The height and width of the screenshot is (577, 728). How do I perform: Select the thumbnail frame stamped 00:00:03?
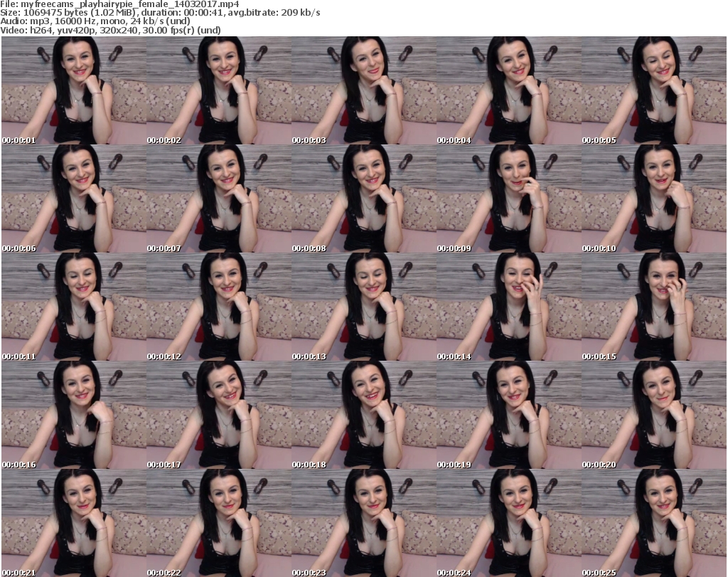(x=364, y=90)
